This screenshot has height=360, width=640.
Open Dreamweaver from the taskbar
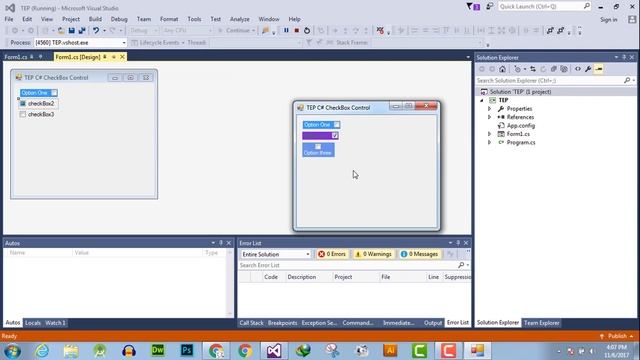158,351
